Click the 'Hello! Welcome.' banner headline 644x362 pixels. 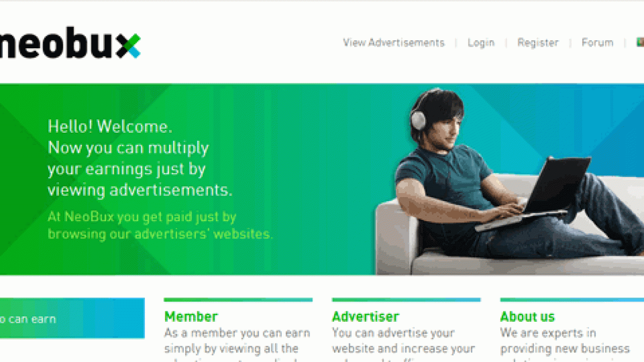tap(110, 126)
